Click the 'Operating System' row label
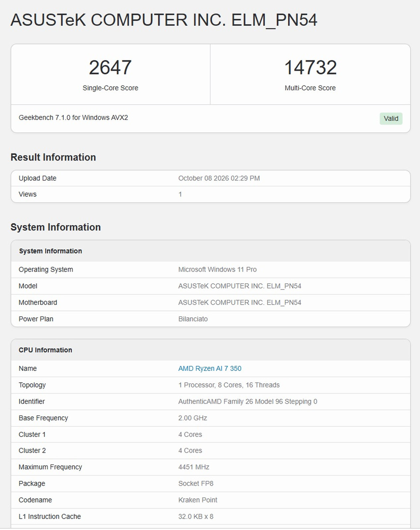The width and height of the screenshot is (420, 530). coord(46,269)
